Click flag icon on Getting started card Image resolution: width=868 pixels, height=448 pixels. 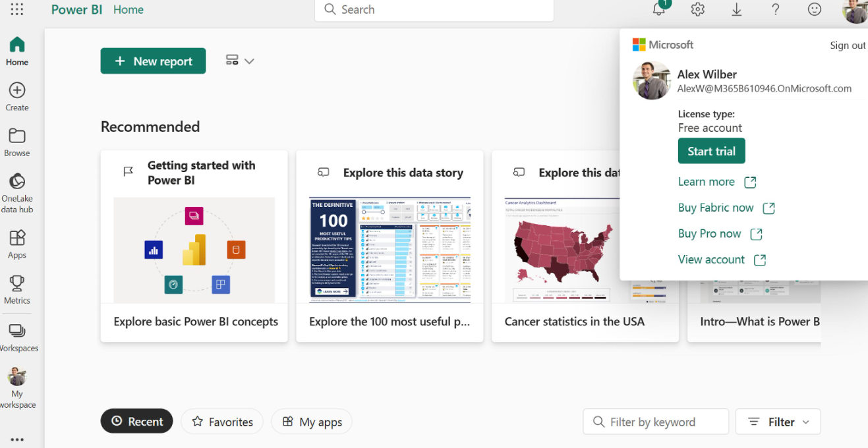point(129,172)
